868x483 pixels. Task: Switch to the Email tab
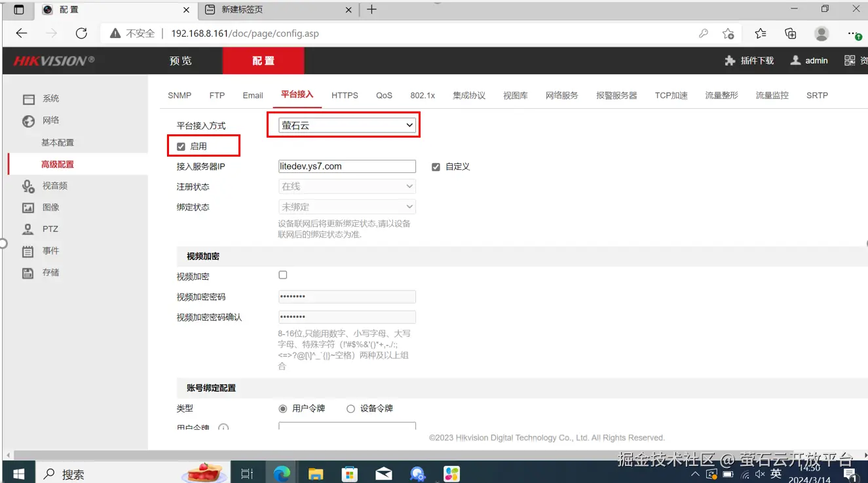coord(253,96)
